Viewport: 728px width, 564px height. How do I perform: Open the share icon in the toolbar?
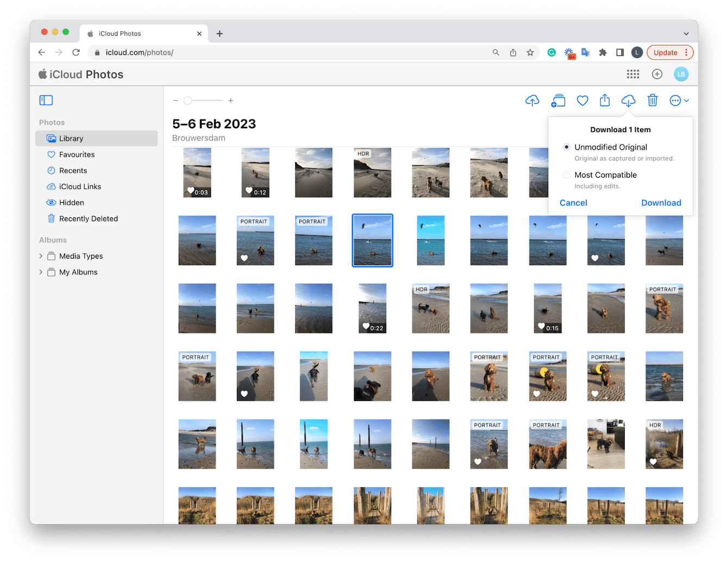605,101
